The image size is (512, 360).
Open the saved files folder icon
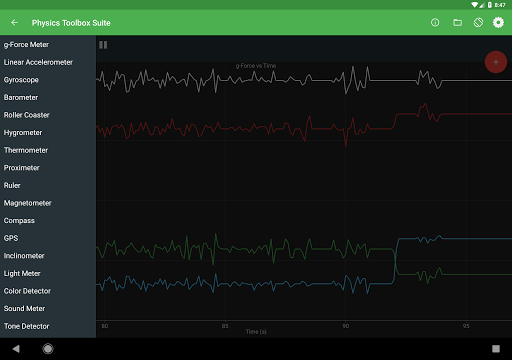(x=457, y=23)
